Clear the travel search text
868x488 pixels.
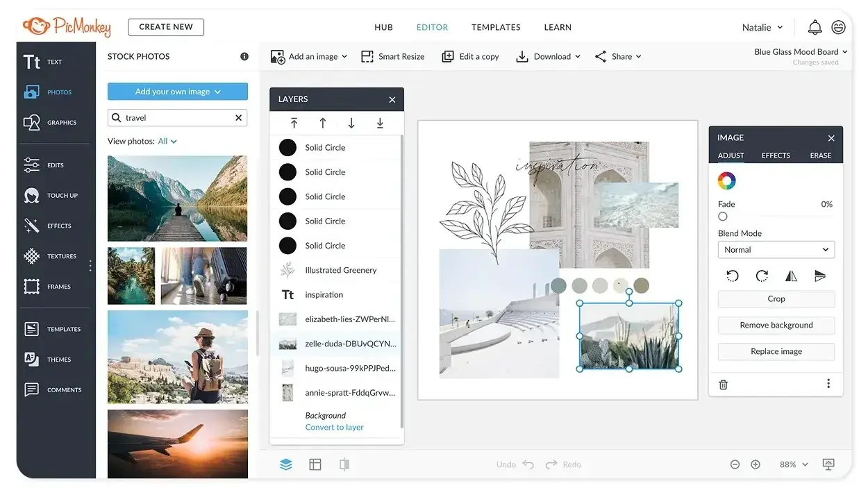coord(239,118)
